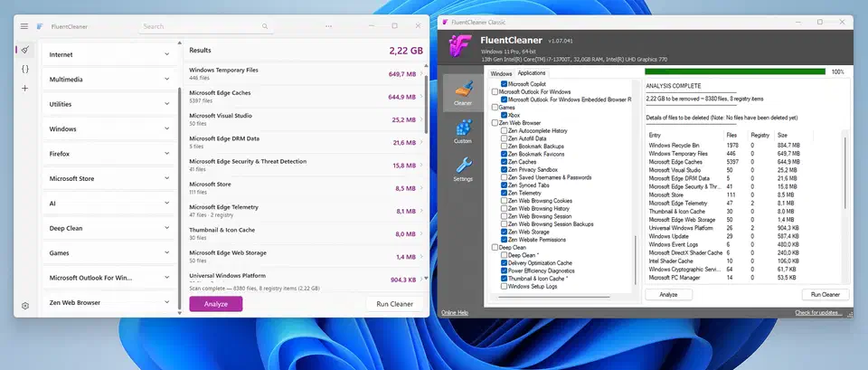Uncheck Zen Caches checkbox
Image resolution: width=868 pixels, height=370 pixels.
(x=504, y=162)
